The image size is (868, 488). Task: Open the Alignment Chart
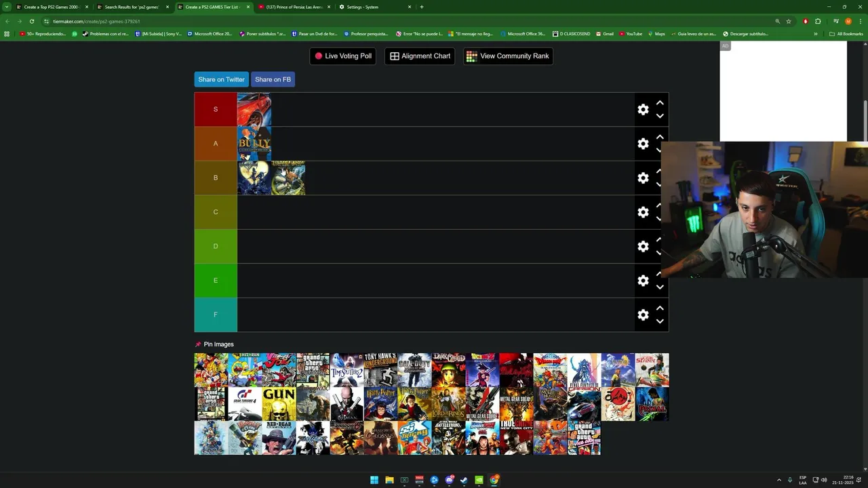[420, 56]
